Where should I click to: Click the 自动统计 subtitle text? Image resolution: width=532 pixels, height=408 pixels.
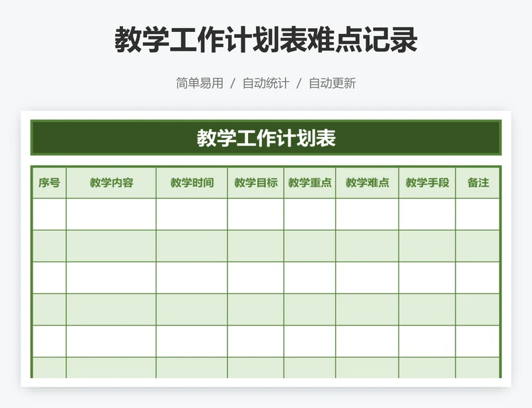coord(266,83)
